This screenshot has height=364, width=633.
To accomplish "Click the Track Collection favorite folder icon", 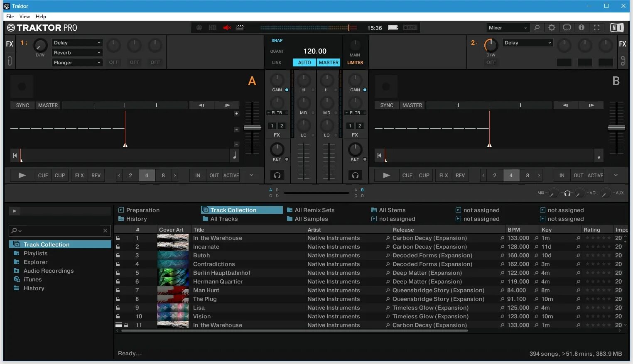I will point(205,210).
